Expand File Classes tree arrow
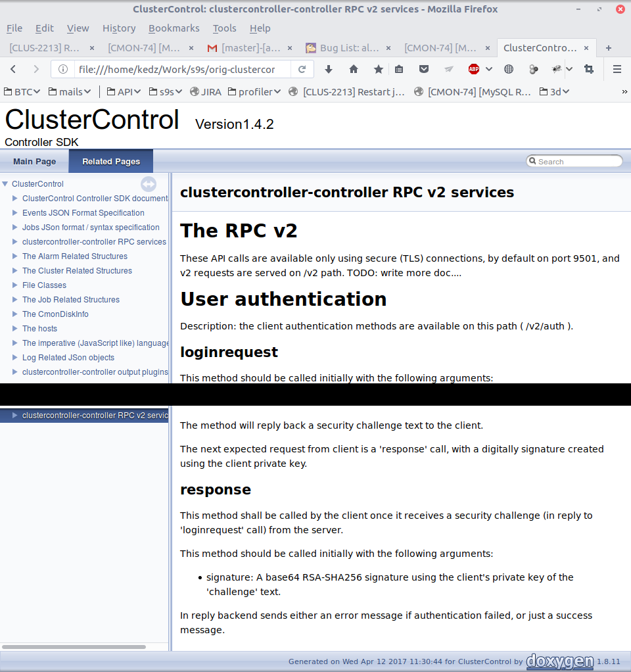Viewport: 631px width, 672px height. click(x=15, y=285)
